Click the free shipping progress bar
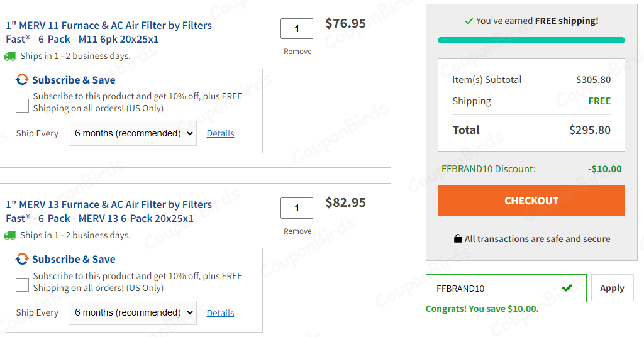Viewport: 644px width, 337px height. 531,40
